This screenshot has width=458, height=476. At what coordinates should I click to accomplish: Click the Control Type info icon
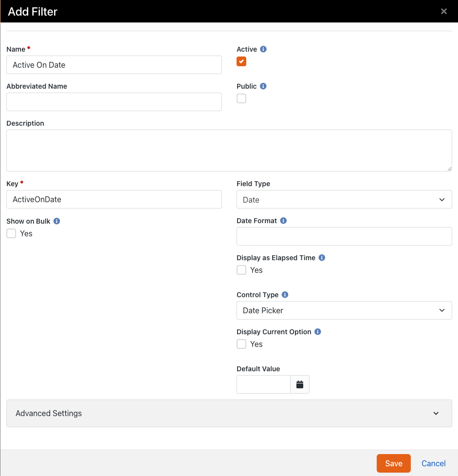coord(285,295)
